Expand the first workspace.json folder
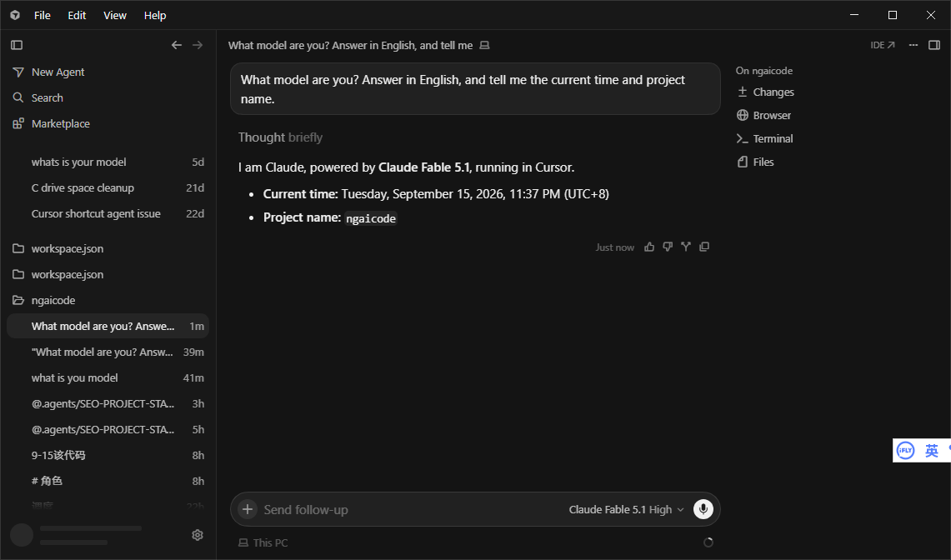The image size is (951, 560). (x=108, y=249)
